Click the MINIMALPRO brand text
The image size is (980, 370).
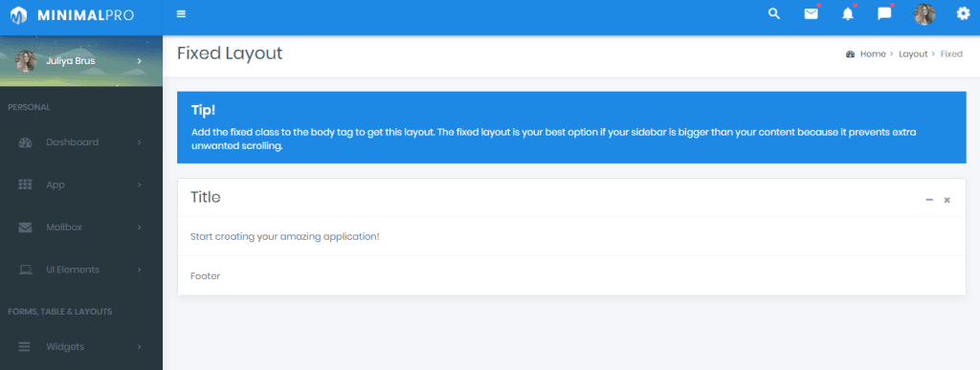pyautogui.click(x=85, y=15)
